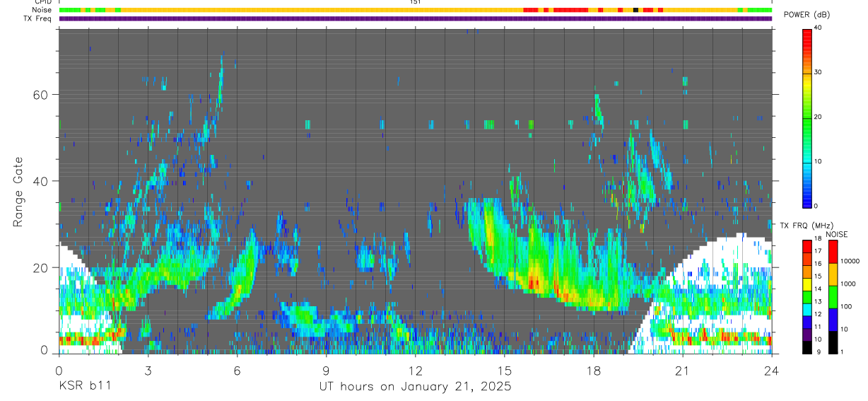This screenshot has height=401, width=868.
Task: Click the 151 CPID value at the top
Action: point(415,2)
